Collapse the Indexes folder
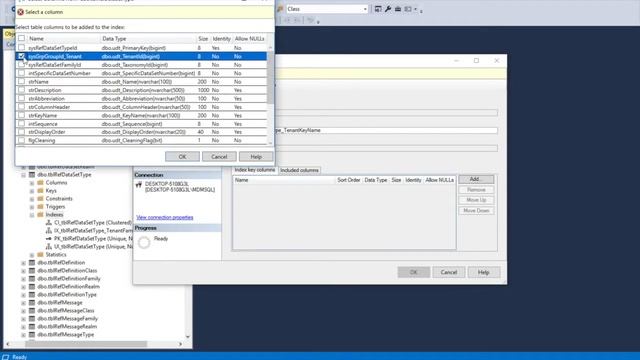Image resolution: width=640 pixels, height=360 pixels. pos(32,215)
